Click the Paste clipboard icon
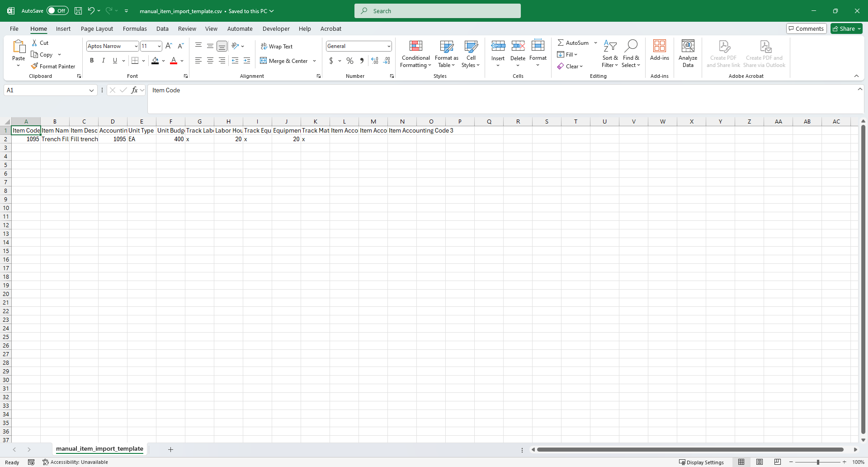 (x=19, y=46)
